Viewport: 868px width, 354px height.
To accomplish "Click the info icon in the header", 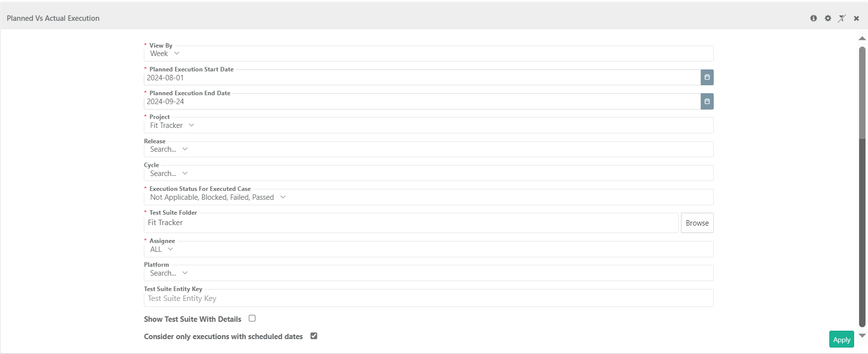I will pyautogui.click(x=813, y=18).
